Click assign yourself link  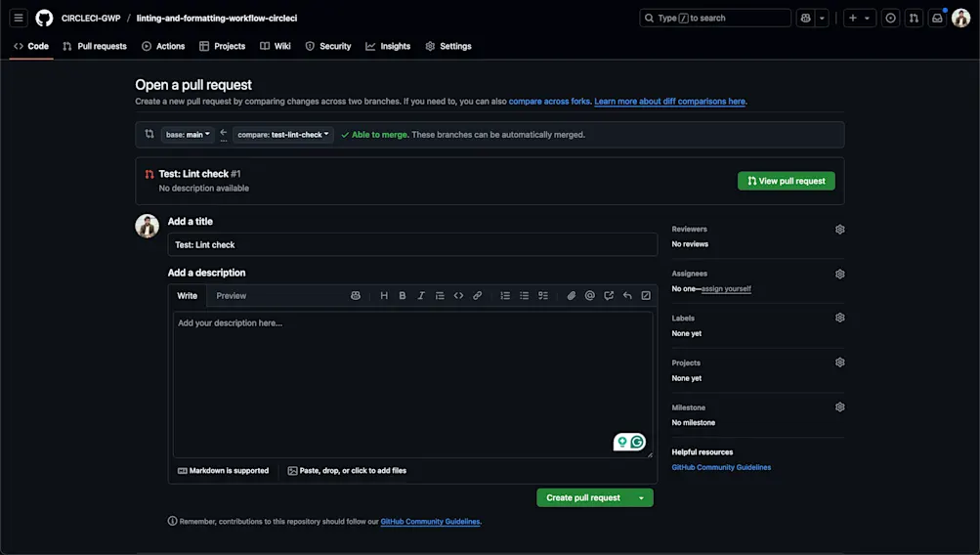coord(726,289)
